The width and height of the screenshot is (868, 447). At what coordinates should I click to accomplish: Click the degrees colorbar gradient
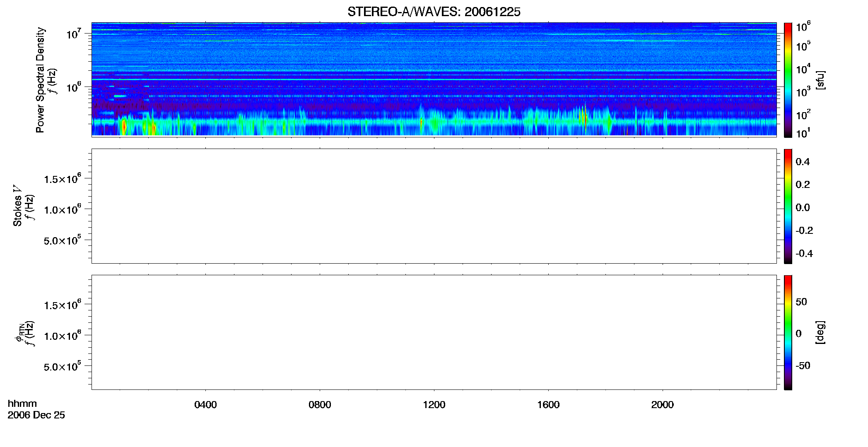click(788, 332)
